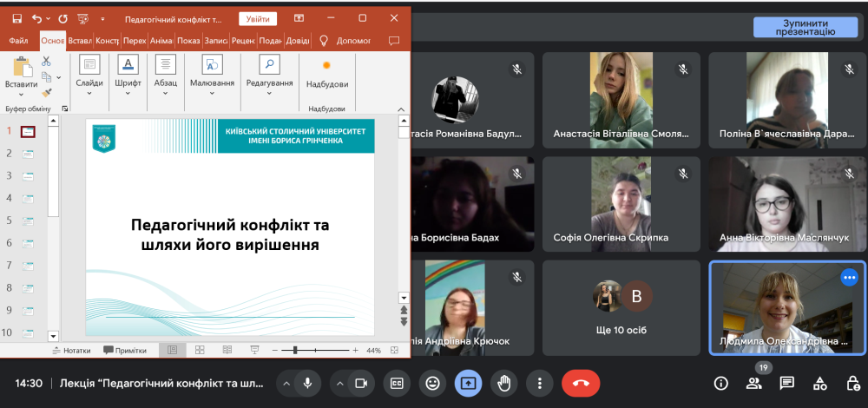The height and width of the screenshot is (408, 868).
Task: Open the Файл menu tab
Action: click(18, 40)
